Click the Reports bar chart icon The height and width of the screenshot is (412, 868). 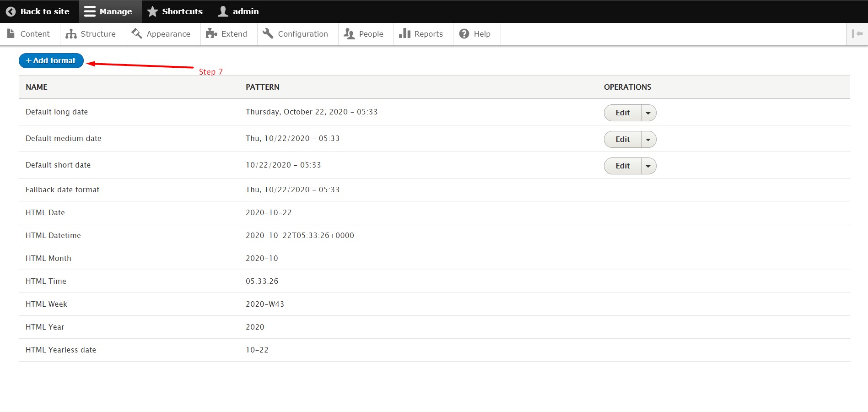404,33
